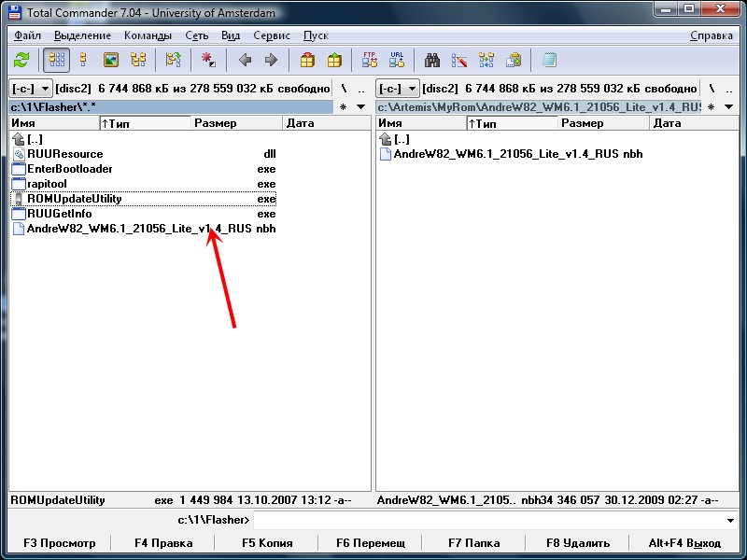Open the Вид menu
The width and height of the screenshot is (747, 560).
tap(231, 35)
